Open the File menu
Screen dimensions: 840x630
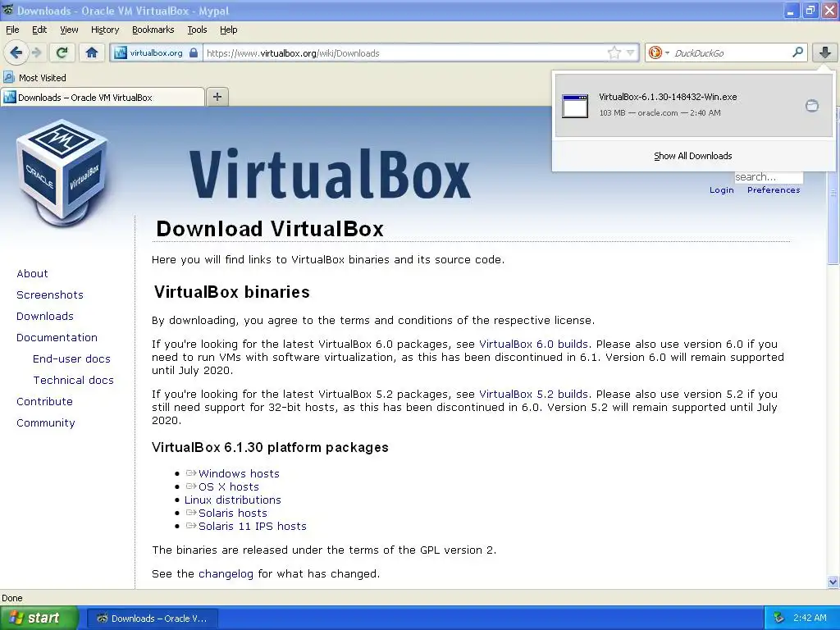point(12,30)
